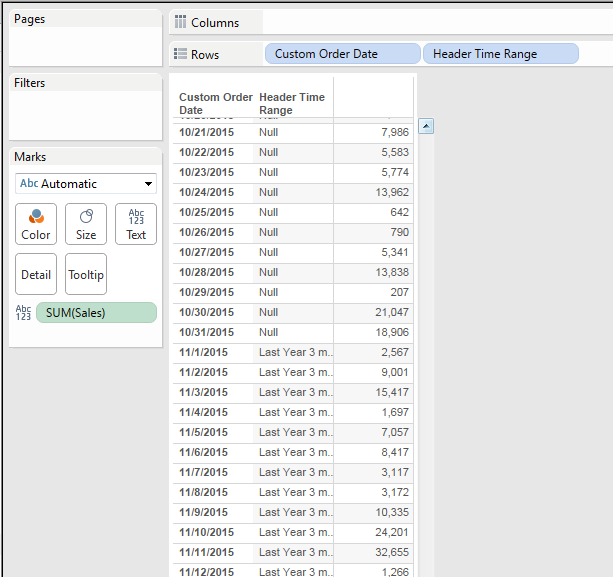Click the Text marks card button
The width and height of the screenshot is (613, 577).
click(x=136, y=224)
